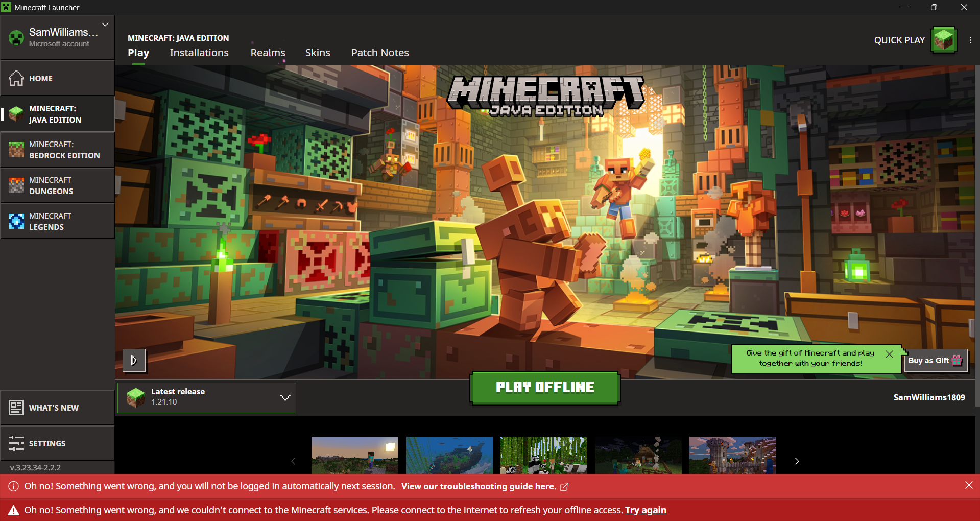This screenshot has width=980, height=521.
Task: Open the sunset landscape screenshot thumbnail
Action: 355,455
